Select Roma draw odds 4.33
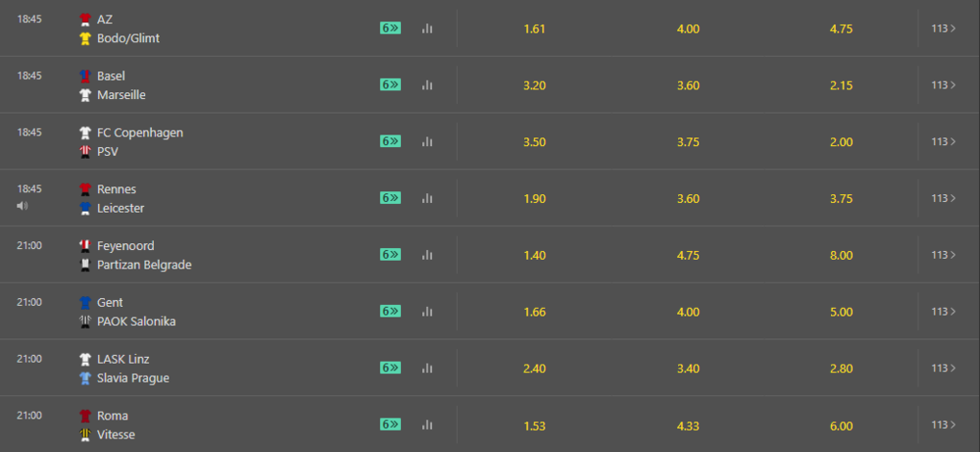980x452 pixels. tap(688, 427)
